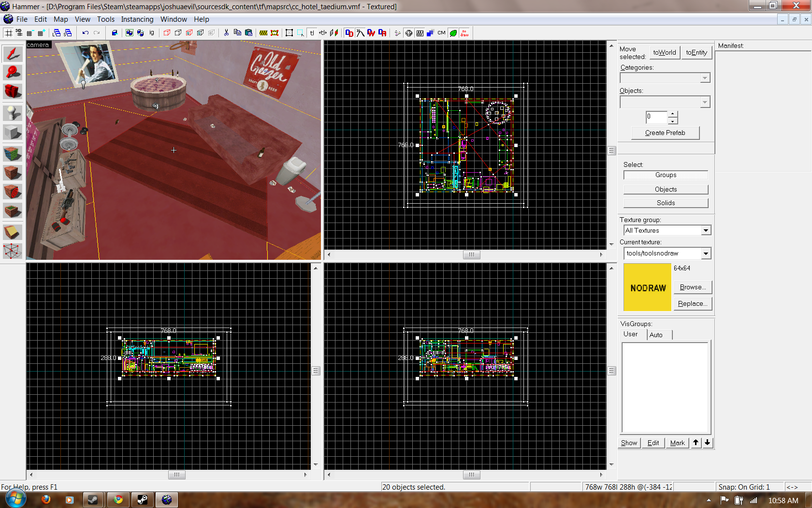Expand the Categories combo box
The image size is (812, 508).
(705, 78)
